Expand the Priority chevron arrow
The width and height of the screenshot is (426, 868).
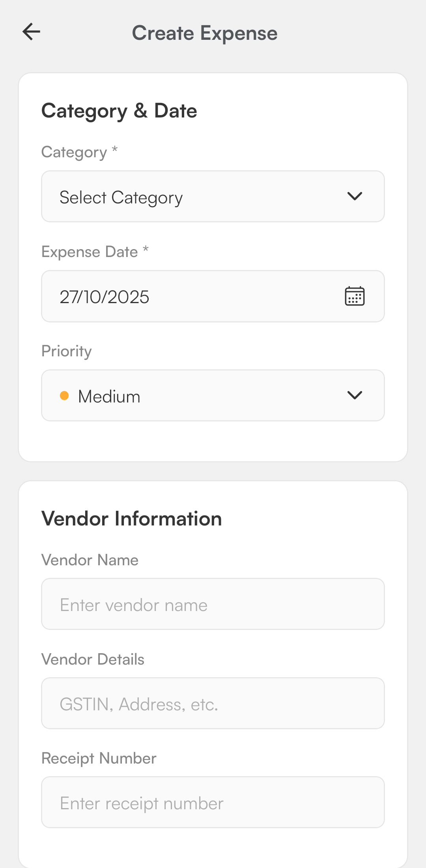[355, 395]
